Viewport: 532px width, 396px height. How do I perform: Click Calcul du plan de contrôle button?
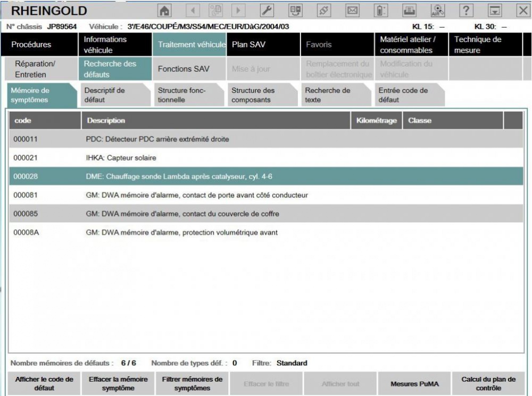click(488, 383)
